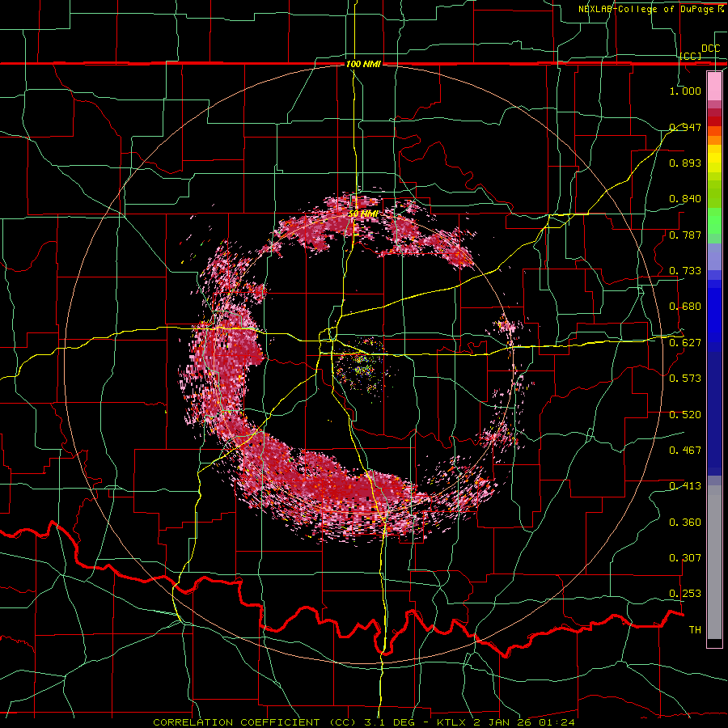Click the 0.413 scale value
This screenshot has height=728, width=728.
[685, 486]
